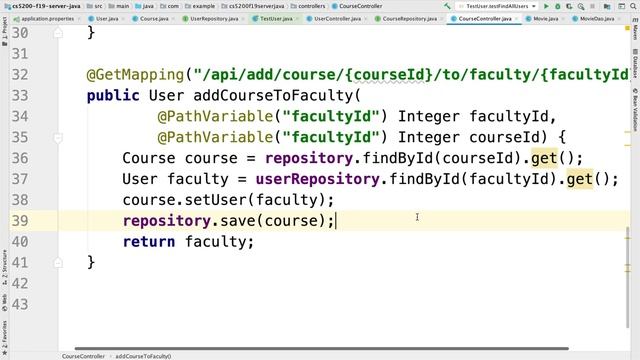Viewport: 640px width, 360px height.
Task: Run with coverage icon
Action: pyautogui.click(x=569, y=6)
